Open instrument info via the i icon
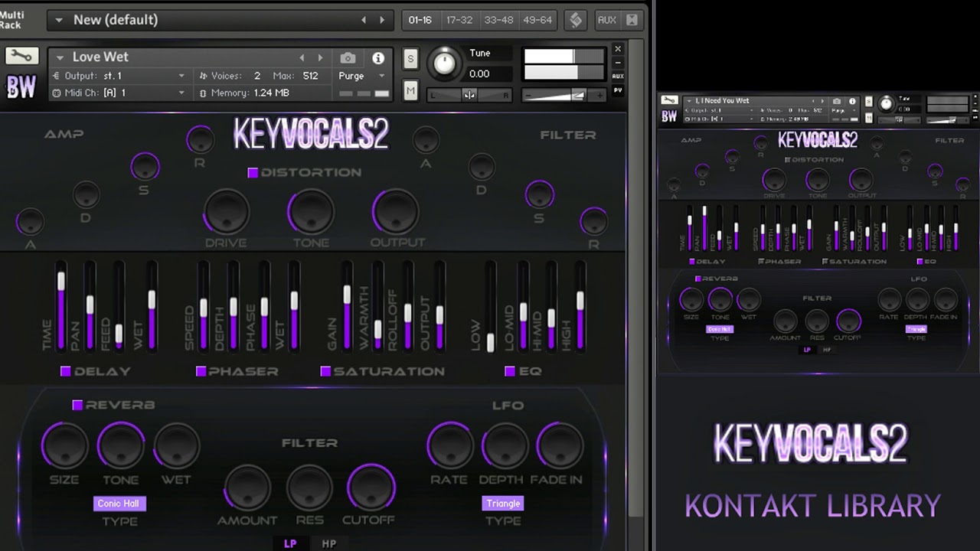Viewport: 980px width, 551px height. [377, 58]
